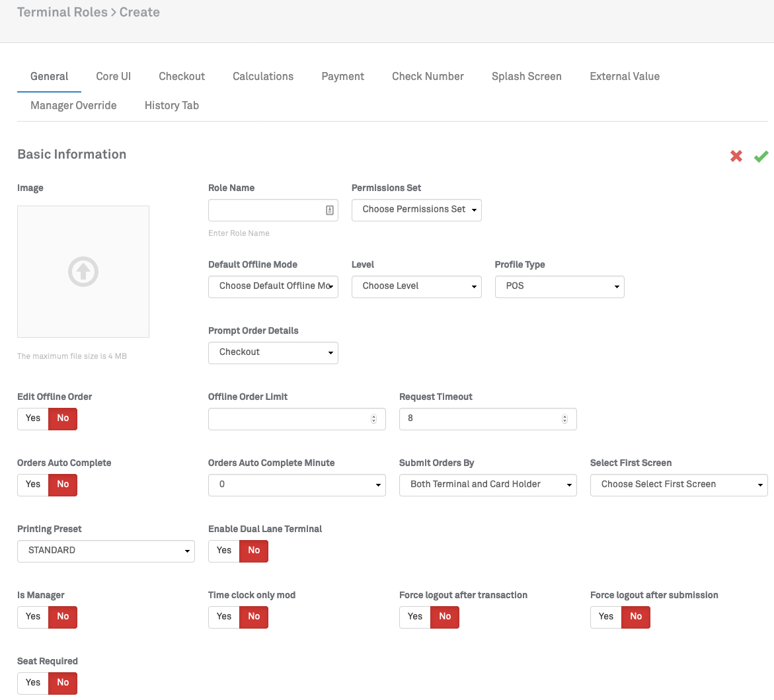Select Yes for Force logout after transaction
The height and width of the screenshot is (700, 774).
[x=415, y=617]
